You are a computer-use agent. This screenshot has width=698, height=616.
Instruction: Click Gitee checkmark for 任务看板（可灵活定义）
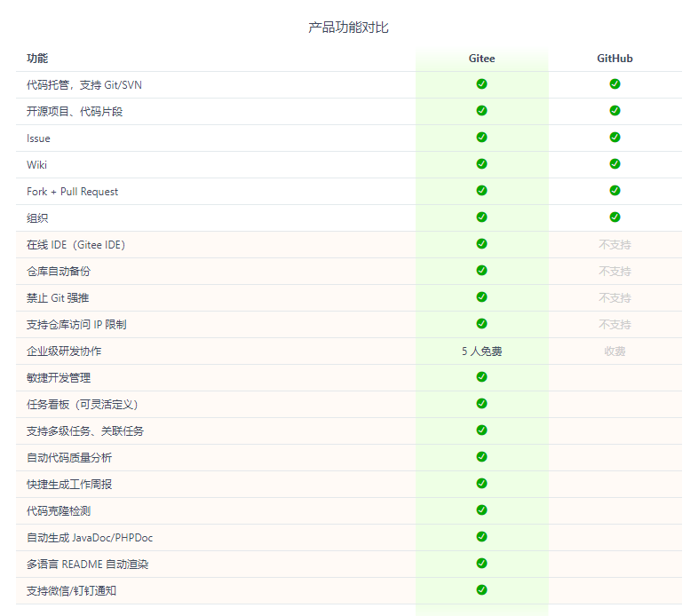point(481,403)
